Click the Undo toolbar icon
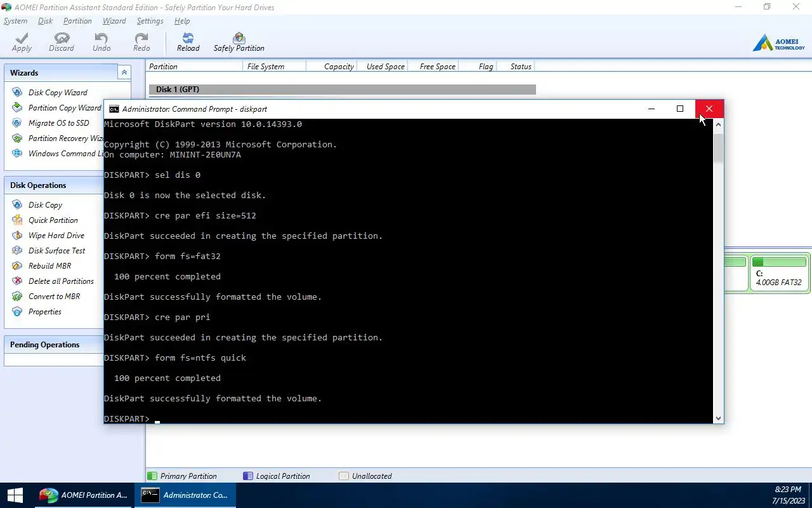Screen dimensions: 812x508 (101, 42)
